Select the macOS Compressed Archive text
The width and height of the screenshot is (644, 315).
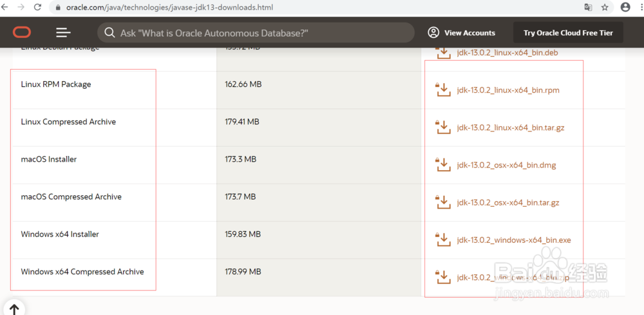tap(71, 196)
